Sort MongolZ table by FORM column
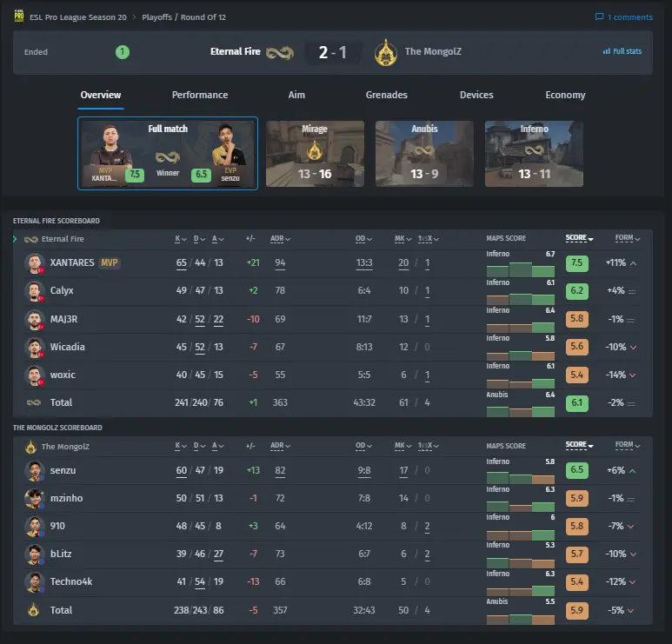The image size is (672, 644). tap(628, 445)
